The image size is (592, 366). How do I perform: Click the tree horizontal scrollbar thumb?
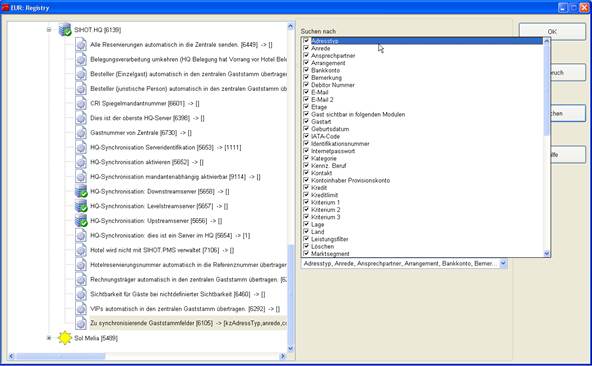tap(60, 356)
